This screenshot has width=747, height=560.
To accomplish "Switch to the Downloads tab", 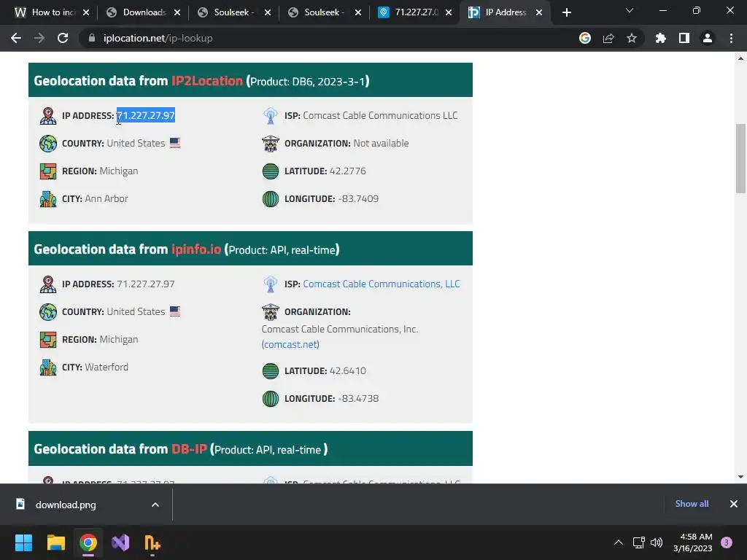I will (143, 12).
